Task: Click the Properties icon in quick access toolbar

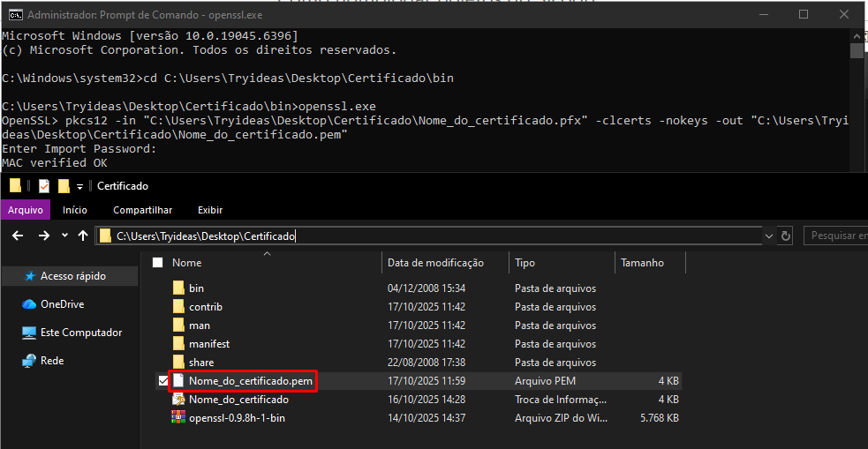Action: [x=44, y=186]
